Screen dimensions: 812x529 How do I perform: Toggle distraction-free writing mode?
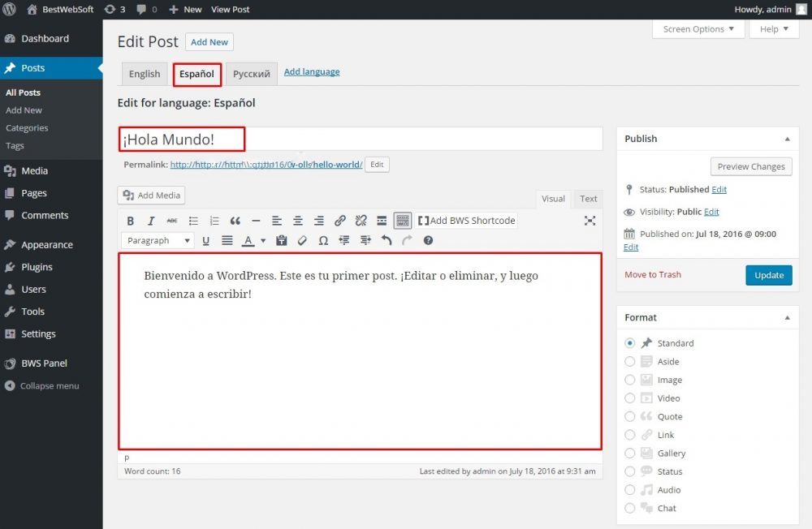(x=590, y=220)
